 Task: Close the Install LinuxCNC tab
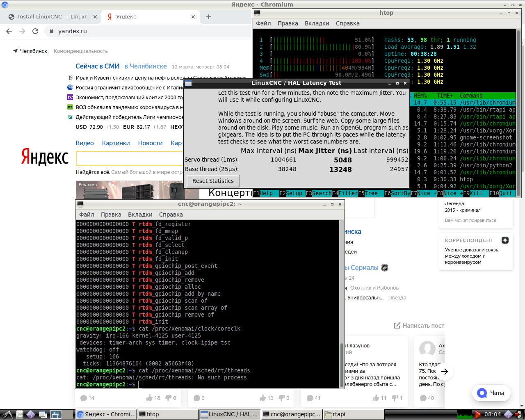point(95,17)
